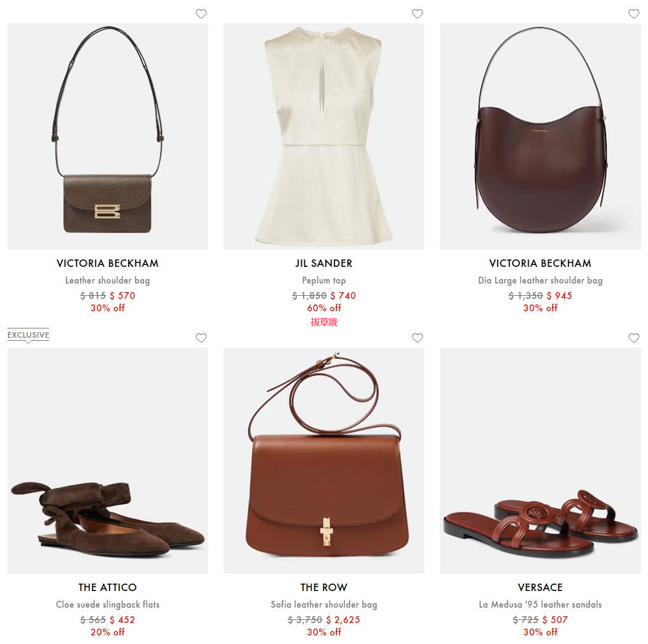Select the EXCLUSIVE badge label
648x644 pixels.
(x=28, y=335)
